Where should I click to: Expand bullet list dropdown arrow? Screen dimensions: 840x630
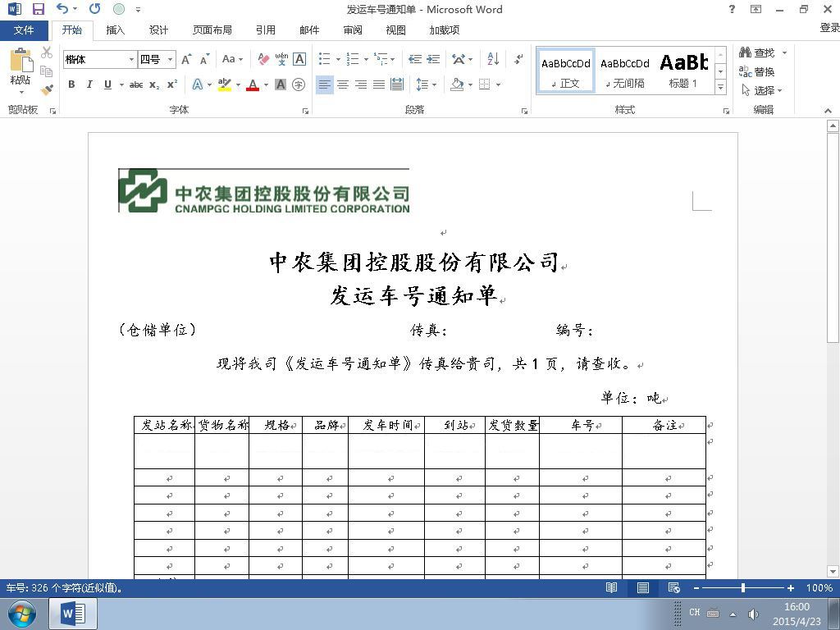[x=338, y=59]
